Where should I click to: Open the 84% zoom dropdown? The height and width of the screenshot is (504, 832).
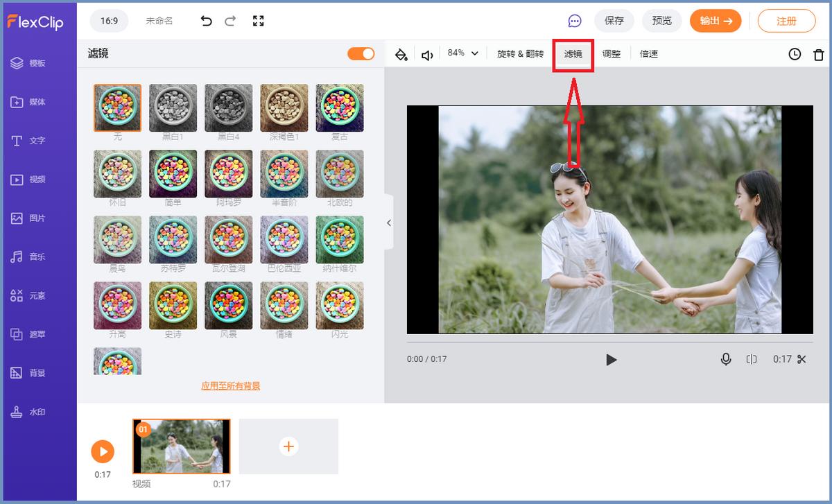point(462,53)
